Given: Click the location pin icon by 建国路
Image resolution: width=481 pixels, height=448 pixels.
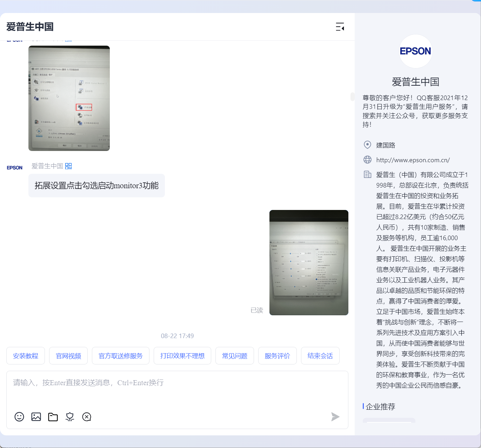Looking at the screenshot, I should click(367, 145).
